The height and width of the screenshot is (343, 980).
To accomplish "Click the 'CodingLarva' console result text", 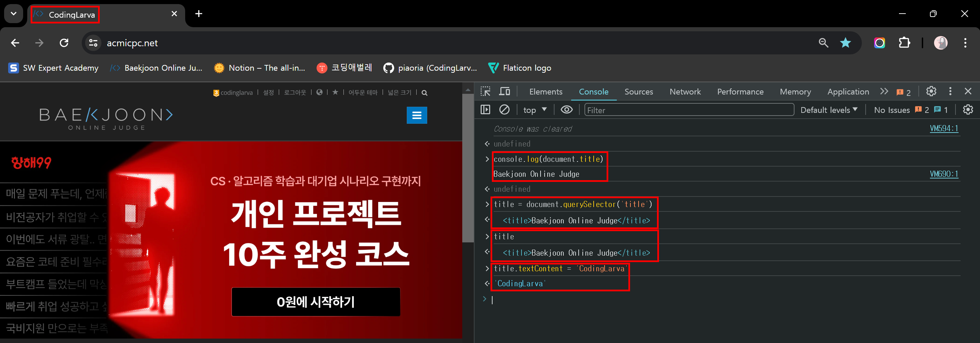I will [x=520, y=284].
